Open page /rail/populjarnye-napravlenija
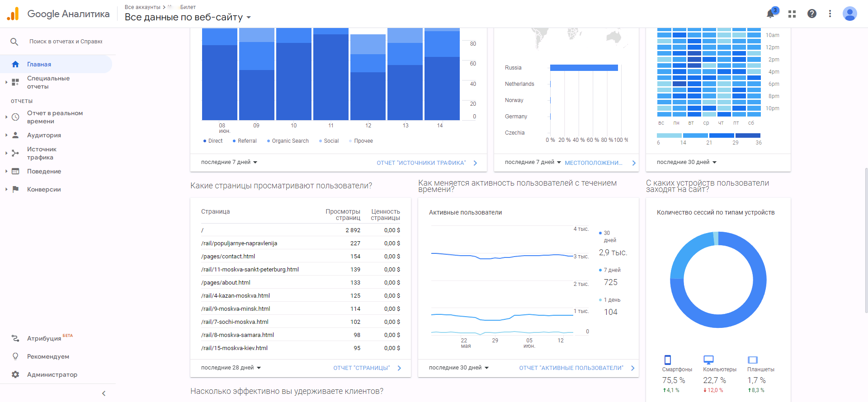The image size is (868, 402). click(x=239, y=243)
